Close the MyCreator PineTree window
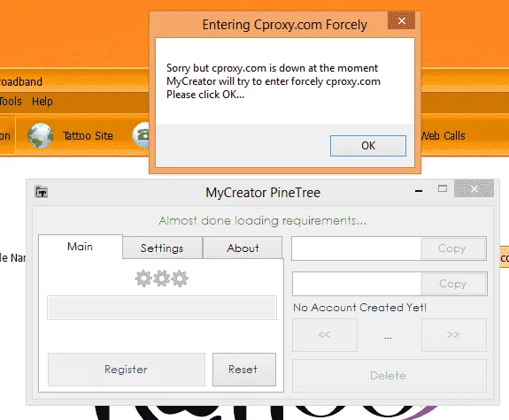Screen dimensions: 509x420 (x=474, y=188)
